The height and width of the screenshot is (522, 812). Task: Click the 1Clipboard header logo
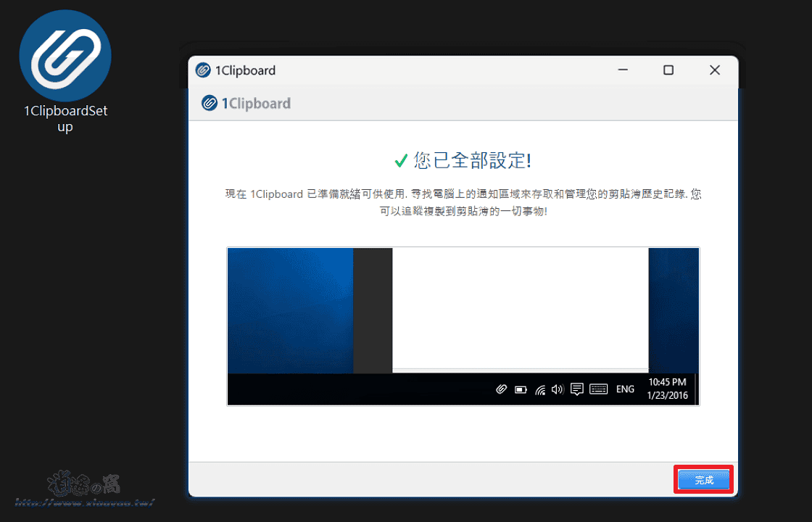click(x=246, y=103)
